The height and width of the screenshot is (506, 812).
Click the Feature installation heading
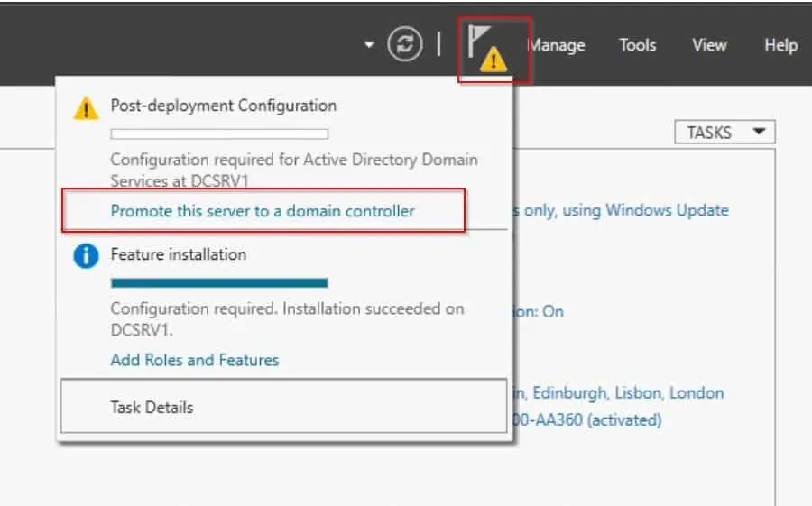[179, 254]
